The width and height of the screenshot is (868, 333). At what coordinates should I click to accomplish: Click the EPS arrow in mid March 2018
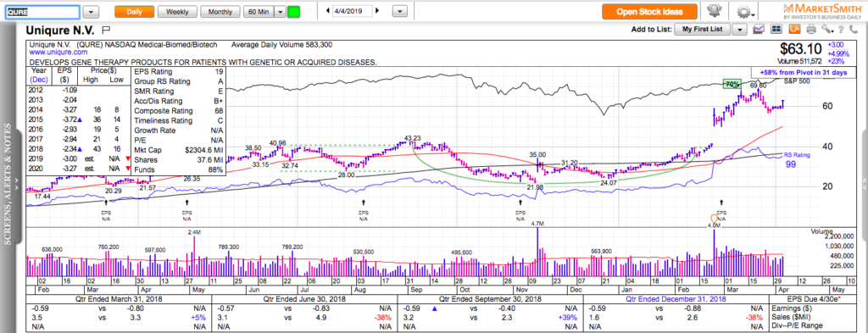(106, 203)
